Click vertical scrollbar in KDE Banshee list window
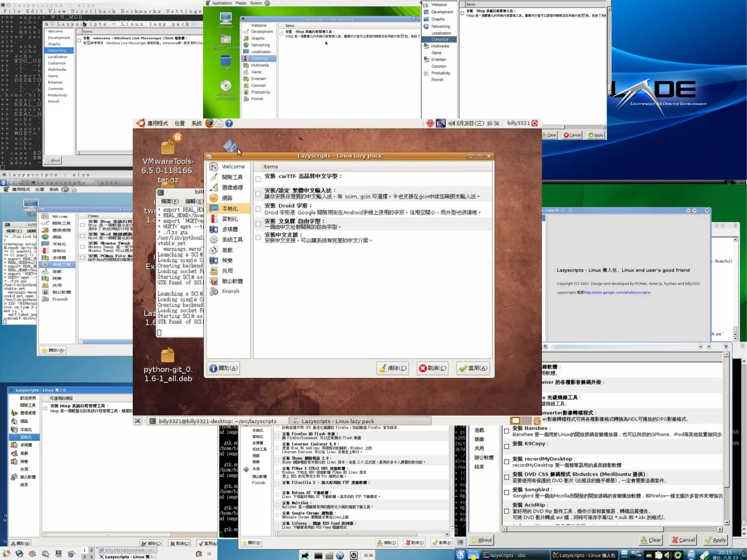The image size is (747, 560). pos(727,438)
